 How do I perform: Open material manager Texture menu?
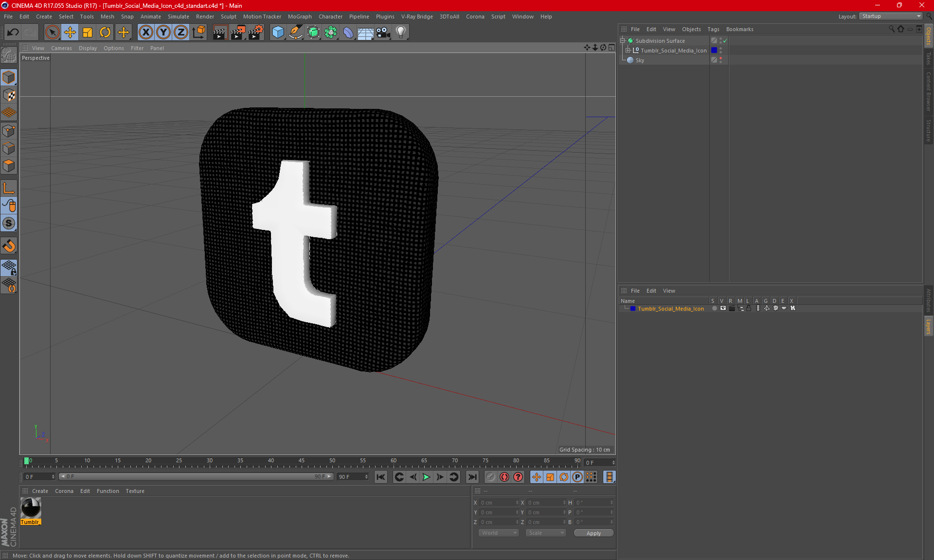(135, 491)
